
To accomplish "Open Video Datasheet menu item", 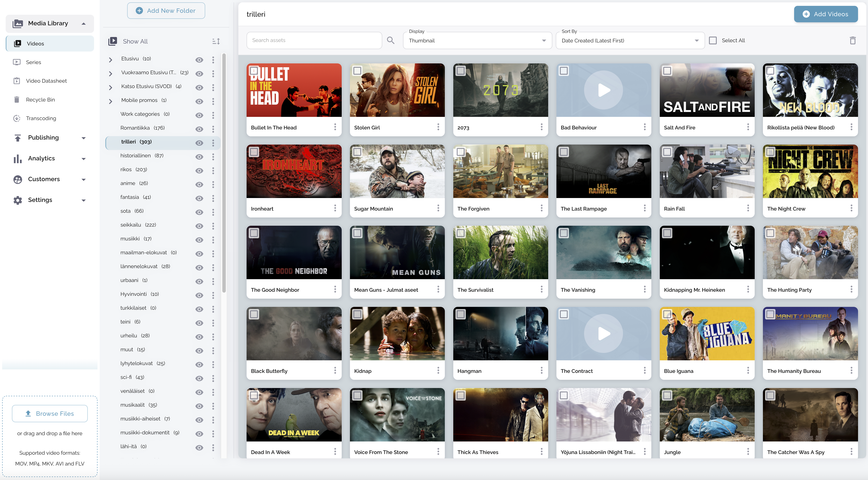I will coord(46,81).
